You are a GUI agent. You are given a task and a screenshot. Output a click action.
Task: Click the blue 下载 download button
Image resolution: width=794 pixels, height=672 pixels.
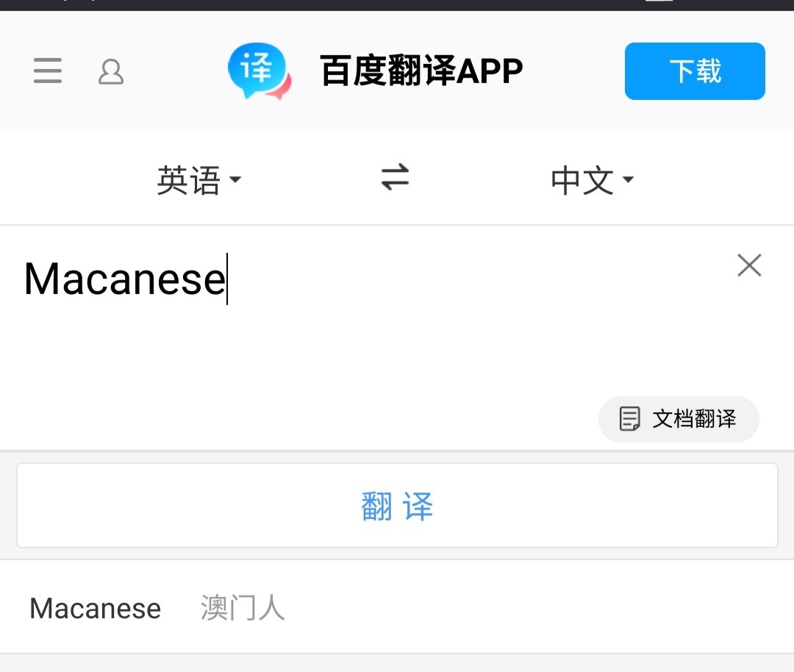(x=695, y=71)
